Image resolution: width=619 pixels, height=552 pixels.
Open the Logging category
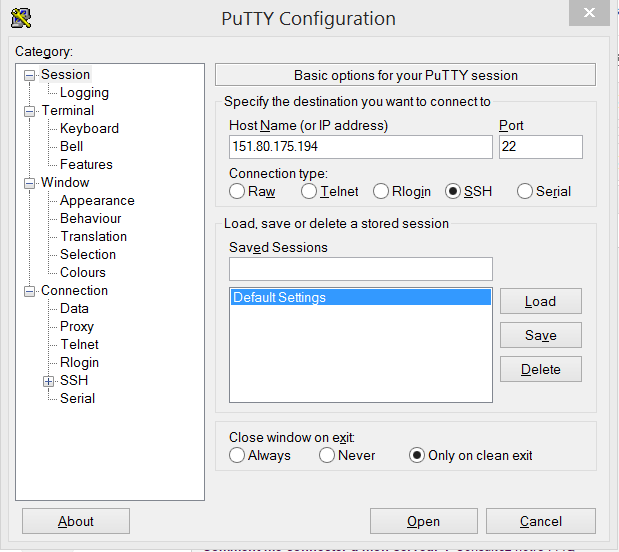pos(84,93)
